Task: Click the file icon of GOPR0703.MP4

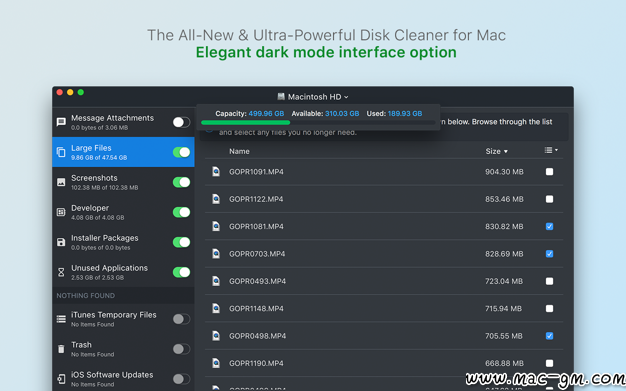Action: coord(216,254)
